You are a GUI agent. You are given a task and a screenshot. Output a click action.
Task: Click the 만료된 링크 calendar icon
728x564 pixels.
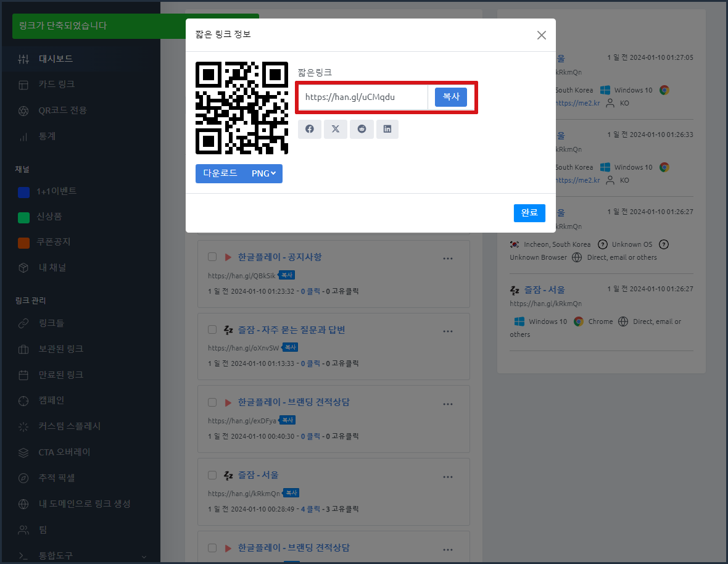23,375
